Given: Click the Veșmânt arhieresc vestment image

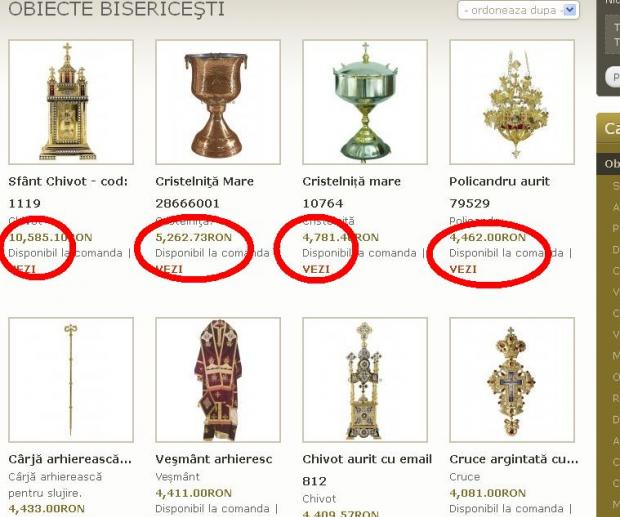Looking at the screenshot, I should [x=218, y=380].
